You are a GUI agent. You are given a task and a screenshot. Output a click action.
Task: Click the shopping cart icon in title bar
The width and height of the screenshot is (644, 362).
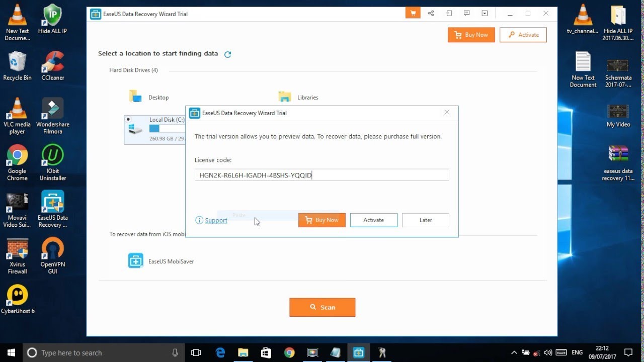[x=413, y=14]
